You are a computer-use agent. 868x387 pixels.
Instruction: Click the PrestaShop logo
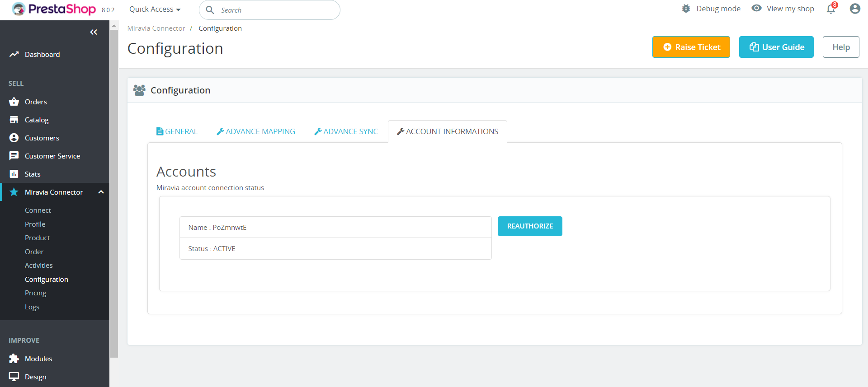[54, 9]
